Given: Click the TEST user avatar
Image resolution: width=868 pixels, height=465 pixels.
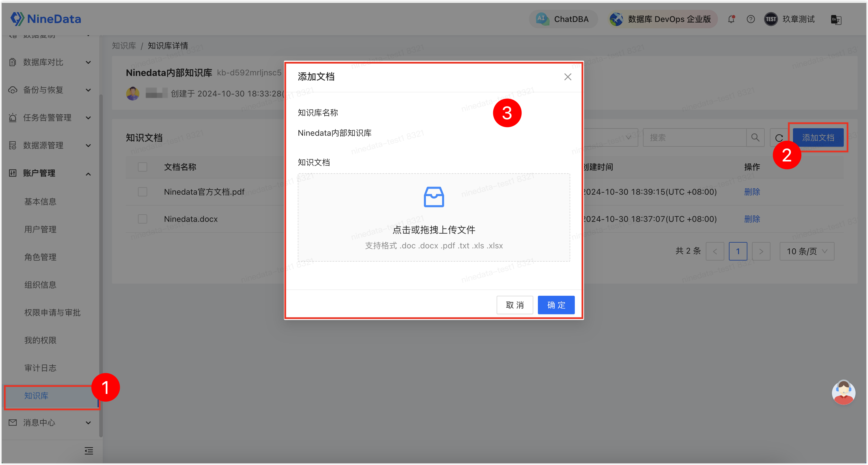Looking at the screenshot, I should (x=771, y=19).
